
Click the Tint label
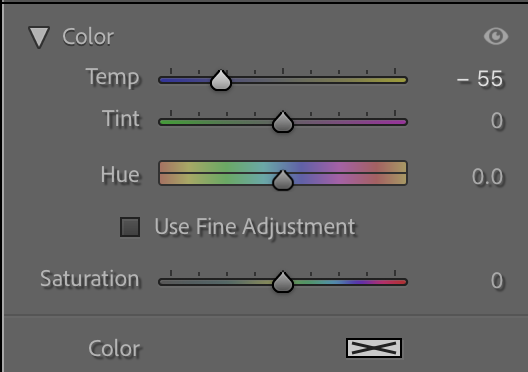tap(121, 119)
